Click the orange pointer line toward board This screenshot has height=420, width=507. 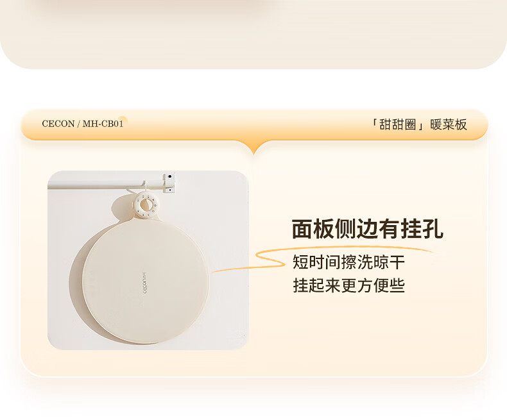[x=246, y=268]
